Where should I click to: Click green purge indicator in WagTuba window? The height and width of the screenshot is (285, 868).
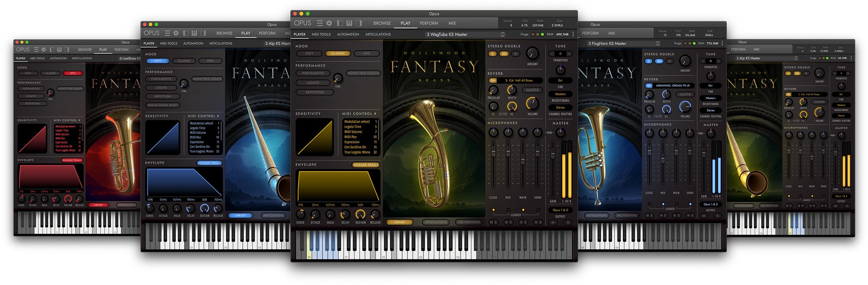(x=542, y=34)
